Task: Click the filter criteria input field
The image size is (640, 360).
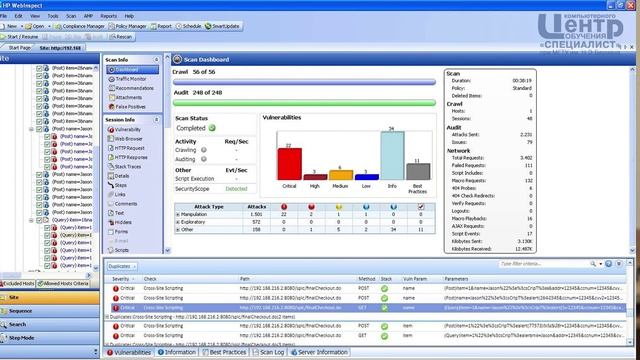Action: pyautogui.click(x=543, y=264)
